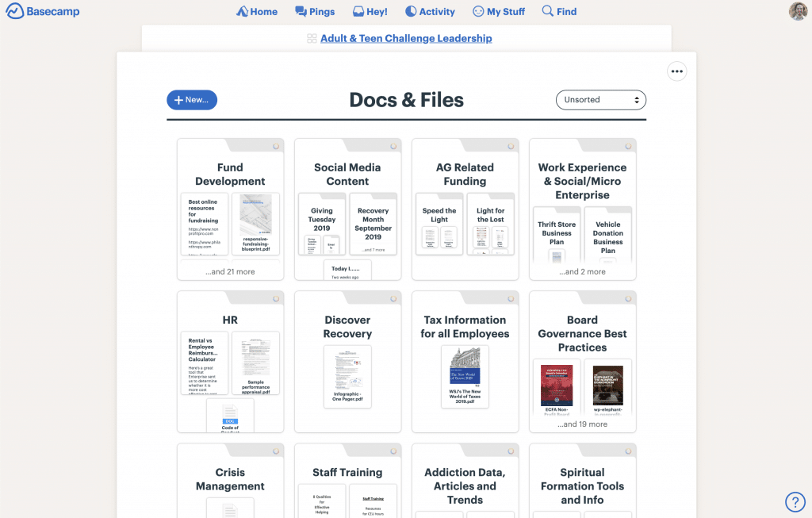Click the New... button
Viewport: 812px width, 518px height.
(x=192, y=100)
